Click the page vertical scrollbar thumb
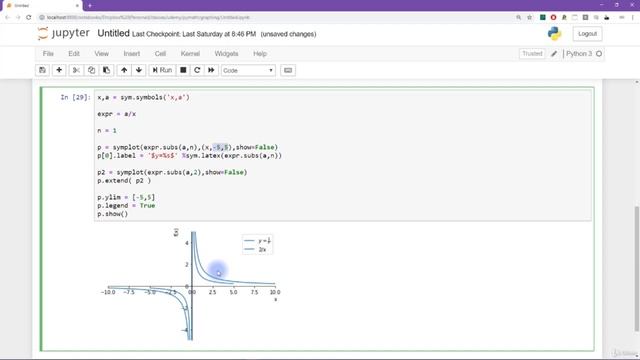This screenshot has height=360, width=640. click(x=636, y=269)
